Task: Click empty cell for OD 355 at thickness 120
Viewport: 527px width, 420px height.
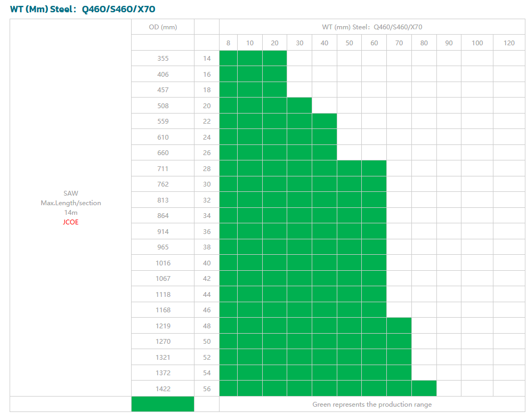Action: (x=509, y=58)
